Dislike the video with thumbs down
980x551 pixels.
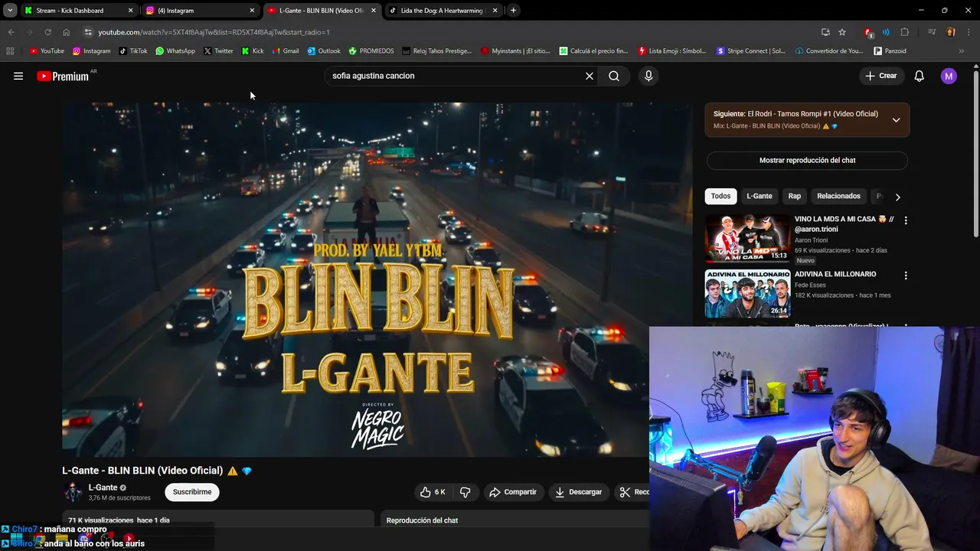point(465,492)
